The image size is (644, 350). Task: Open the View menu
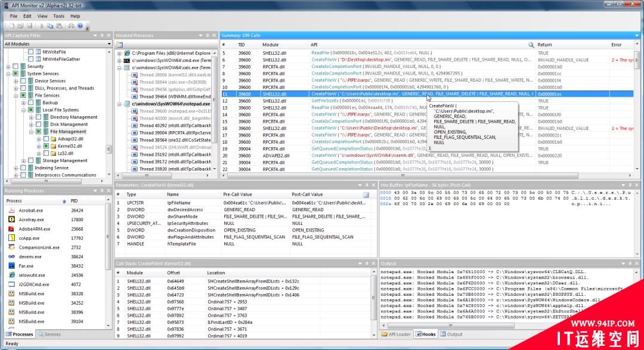click(x=42, y=16)
